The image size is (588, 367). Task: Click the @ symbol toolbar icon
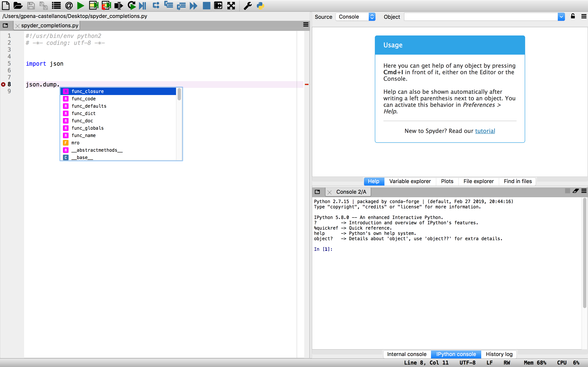[69, 6]
